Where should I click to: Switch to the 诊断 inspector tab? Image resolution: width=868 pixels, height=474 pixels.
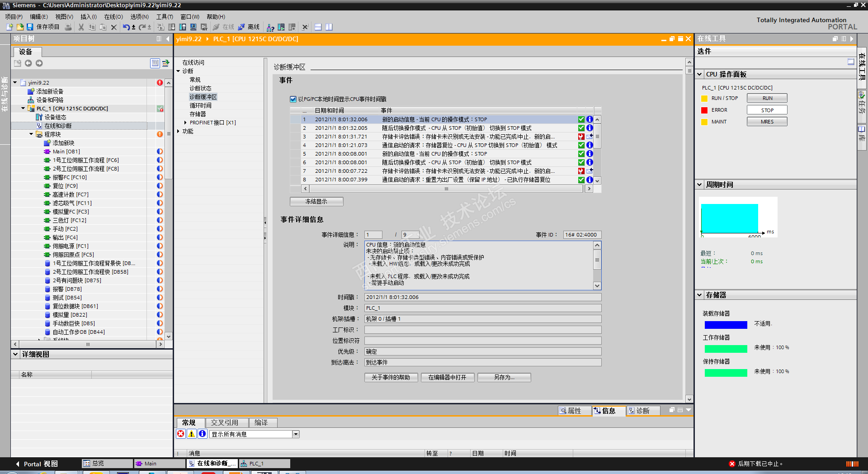[x=643, y=411]
